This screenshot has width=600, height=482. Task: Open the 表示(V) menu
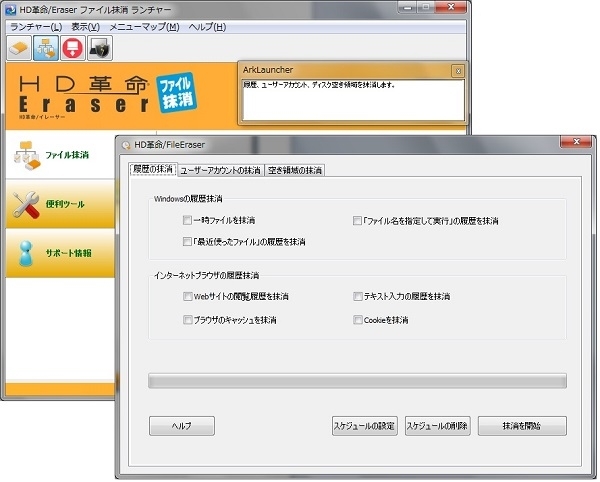click(86, 27)
